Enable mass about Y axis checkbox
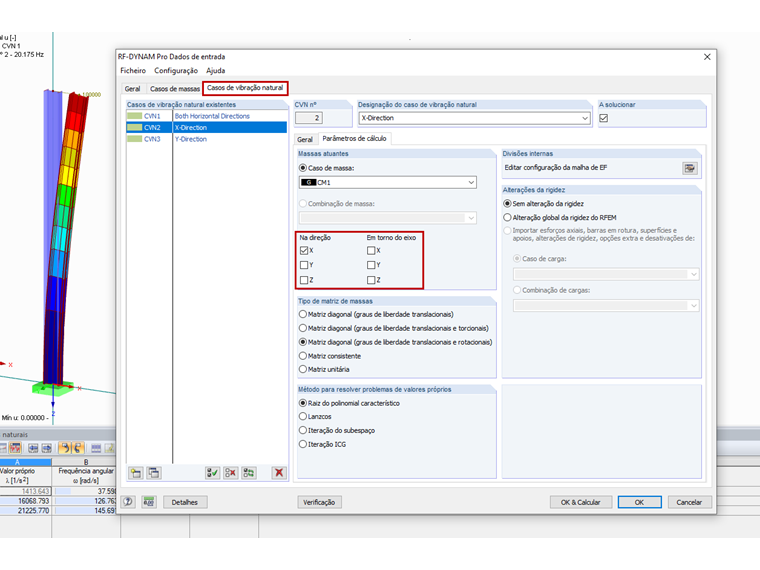Image resolution: width=760 pixels, height=570 pixels. coord(371,265)
